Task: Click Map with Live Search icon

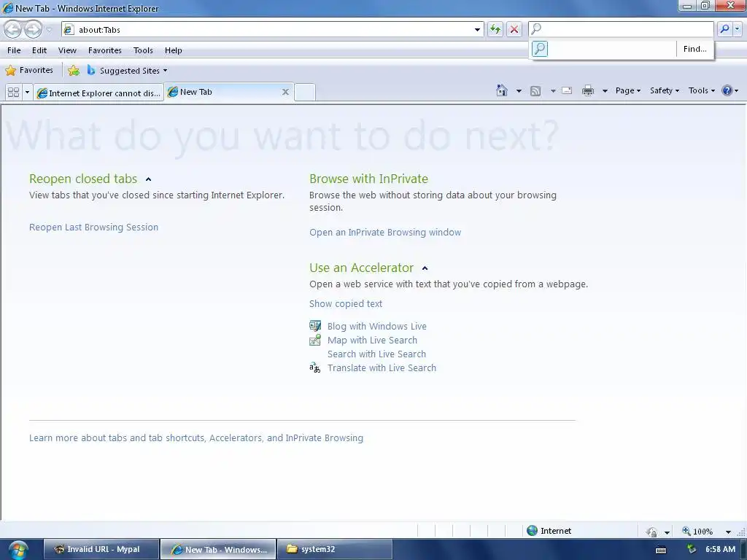Action: click(x=315, y=340)
